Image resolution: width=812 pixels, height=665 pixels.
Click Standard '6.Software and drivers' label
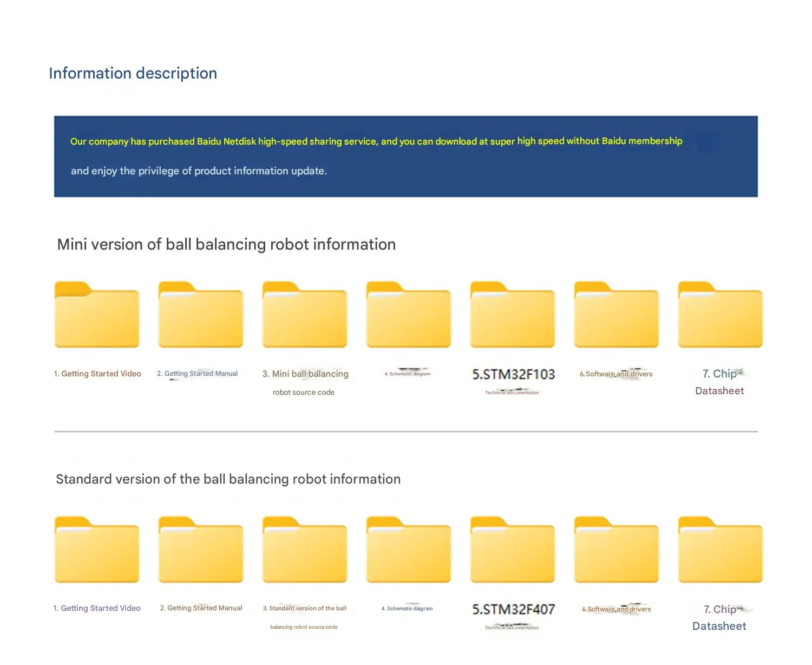(x=617, y=609)
